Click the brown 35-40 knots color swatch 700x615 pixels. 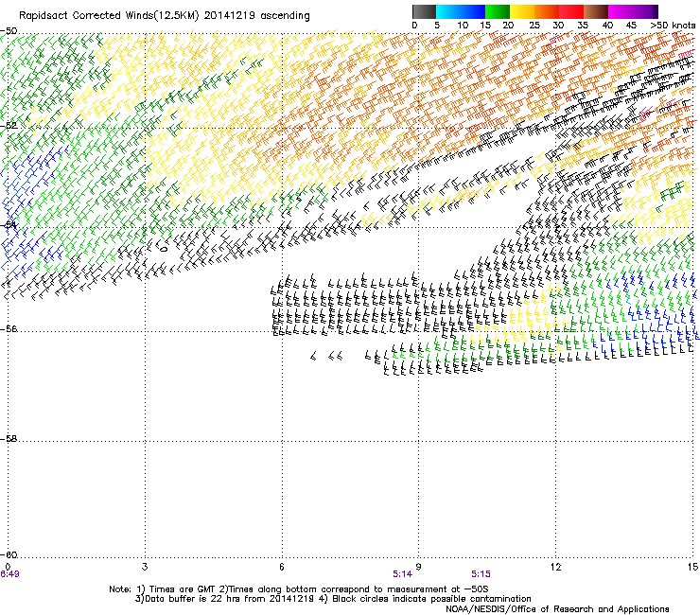point(596,11)
